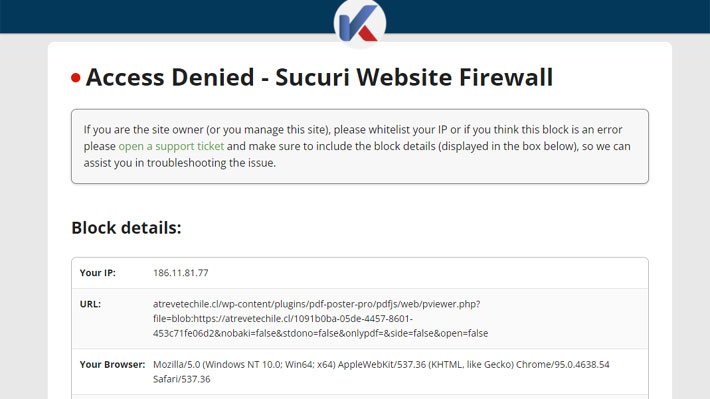The image size is (710, 399).
Task: Click the site owner whitelist message box
Action: pyautogui.click(x=360, y=146)
